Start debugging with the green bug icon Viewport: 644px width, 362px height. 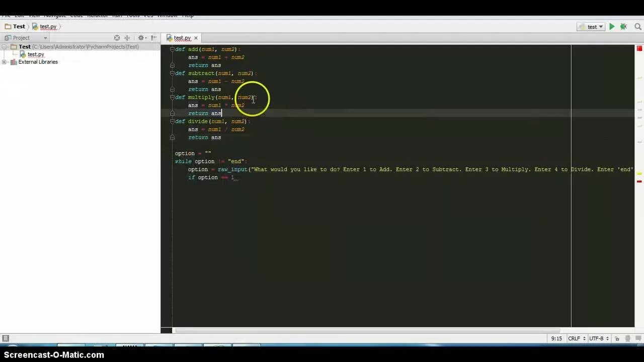623,27
